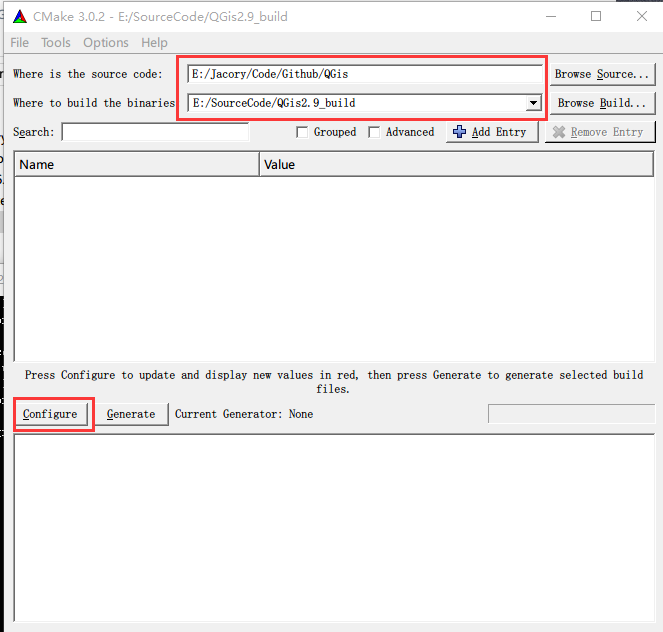Click the Browse Build button

pyautogui.click(x=602, y=103)
